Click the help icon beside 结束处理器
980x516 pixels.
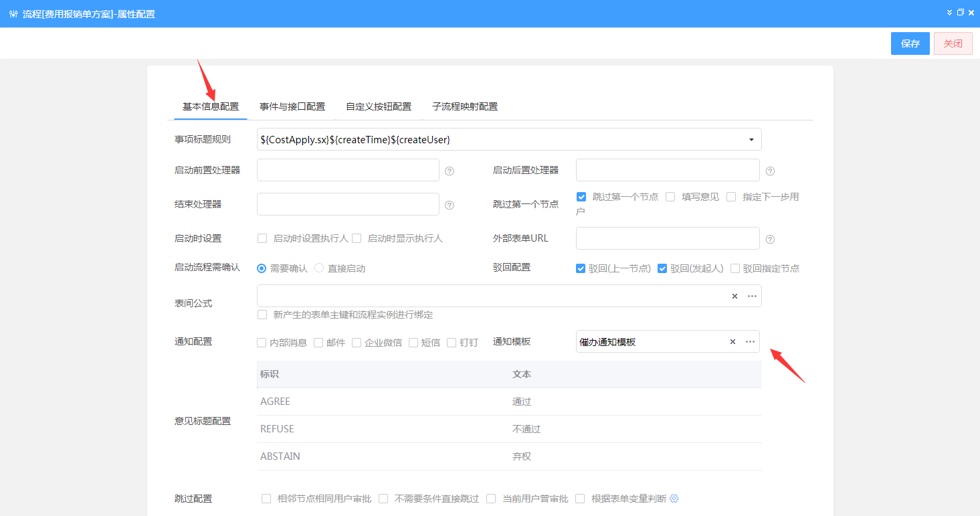tap(450, 205)
